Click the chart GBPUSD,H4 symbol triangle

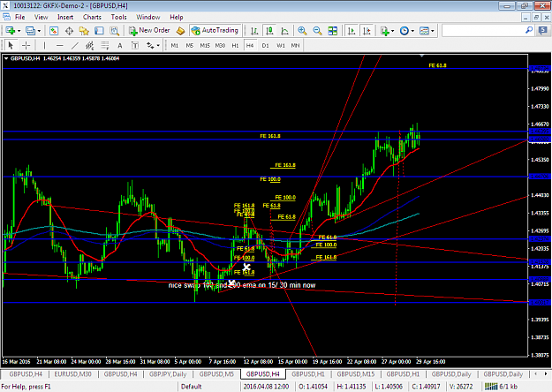[x=6, y=58]
